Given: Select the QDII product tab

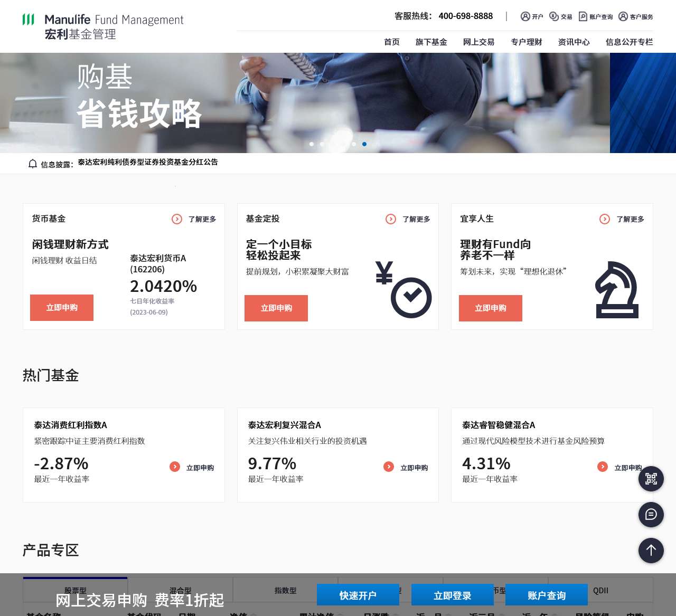Looking at the screenshot, I should (x=600, y=590).
